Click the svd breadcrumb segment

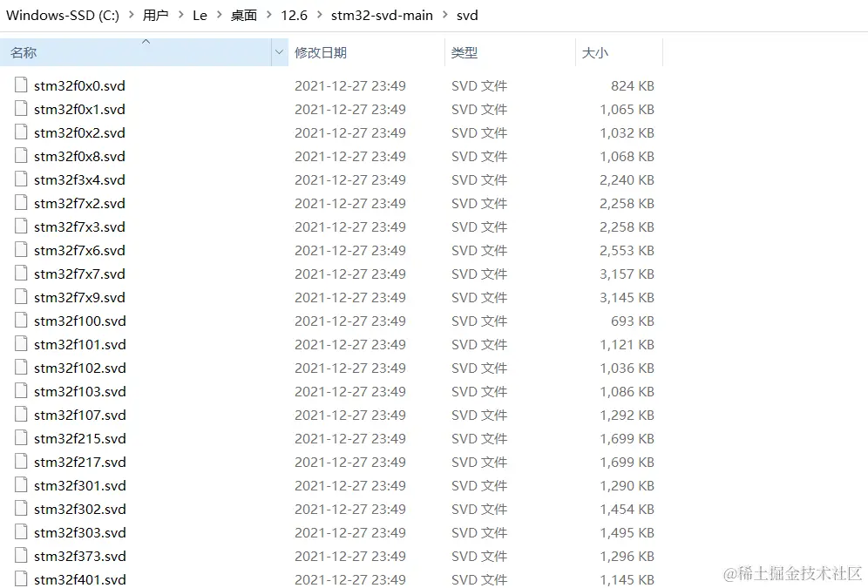point(467,16)
